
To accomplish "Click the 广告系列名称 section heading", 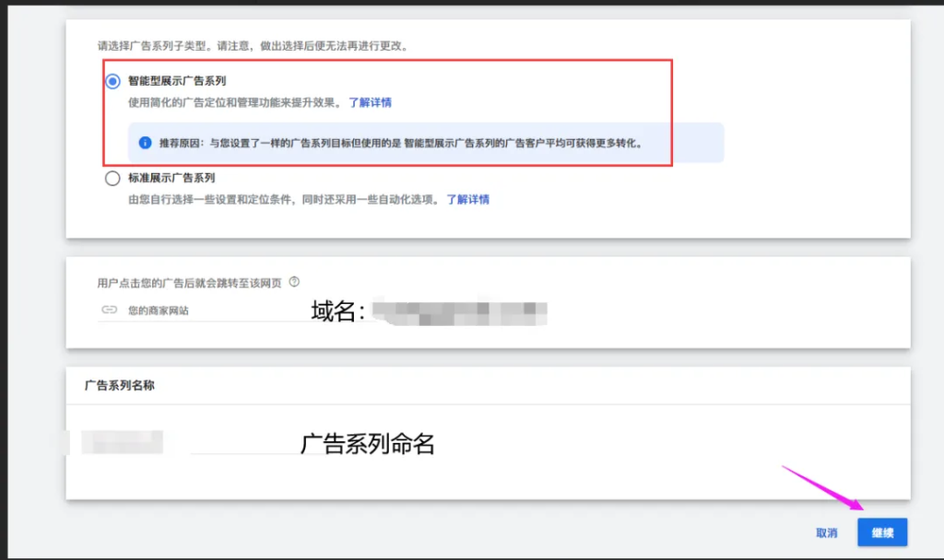I will pyautogui.click(x=119, y=386).
